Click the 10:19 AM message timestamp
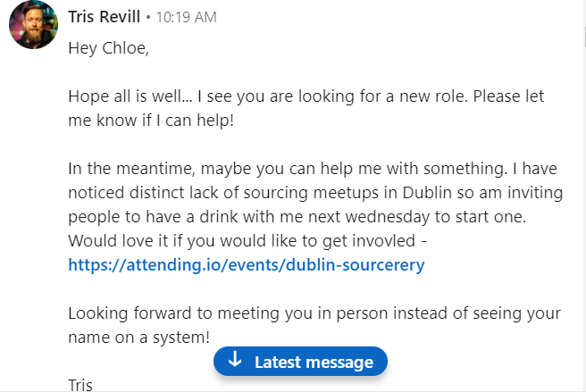This screenshot has width=586, height=392. (x=186, y=17)
